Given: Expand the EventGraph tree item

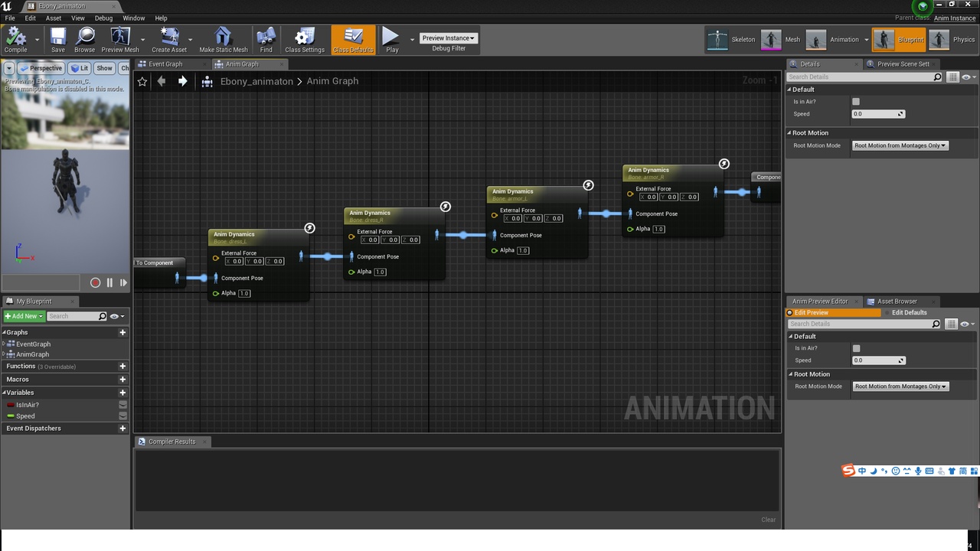Looking at the screenshot, I should click(4, 344).
